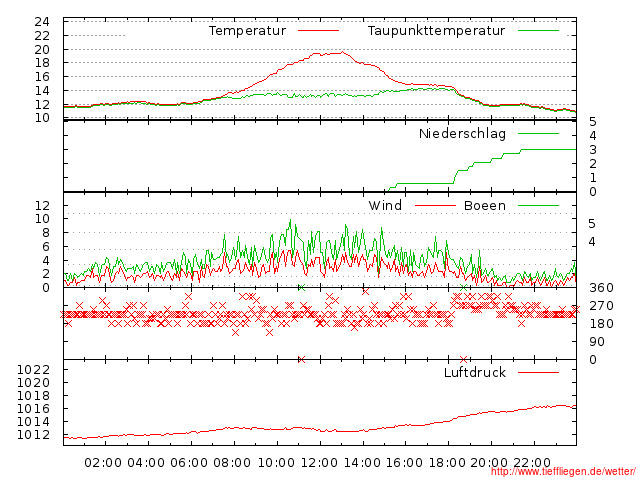This screenshot has width=640, height=480.
Task: Click the 360 wind direction axis value
Action: [601, 288]
